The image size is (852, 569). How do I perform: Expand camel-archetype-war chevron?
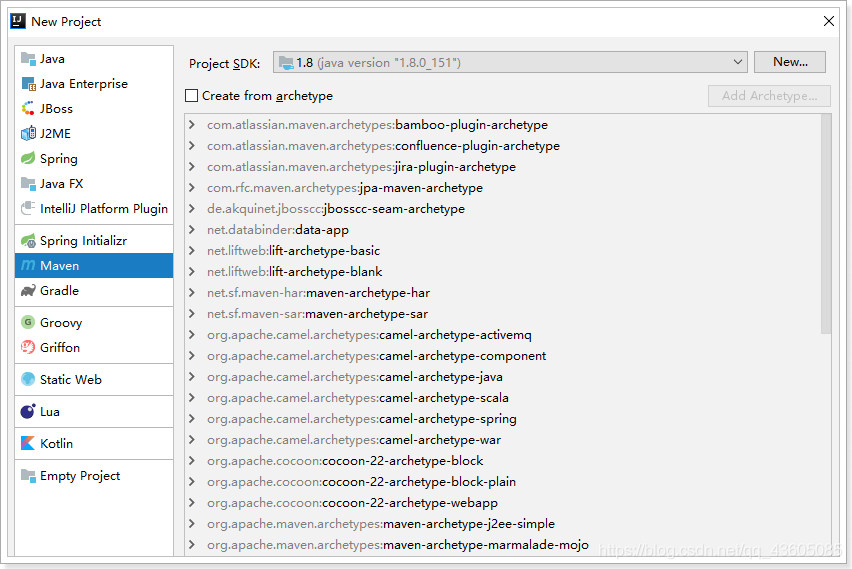coord(192,440)
